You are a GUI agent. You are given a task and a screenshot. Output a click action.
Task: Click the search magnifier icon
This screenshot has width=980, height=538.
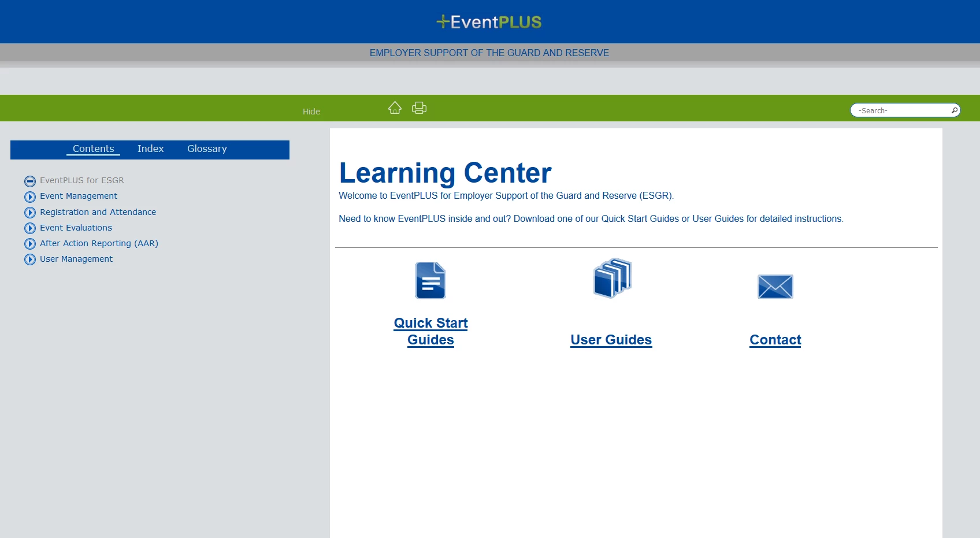(954, 110)
